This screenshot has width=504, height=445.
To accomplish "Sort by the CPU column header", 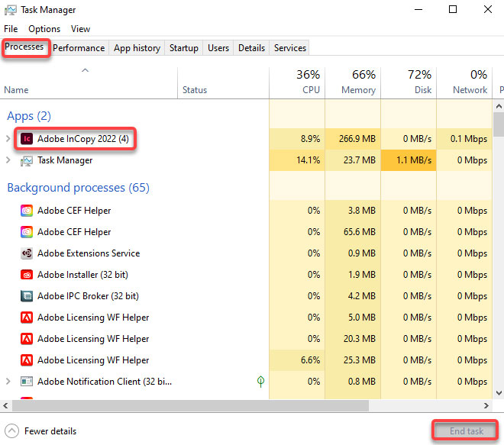I will [x=297, y=82].
